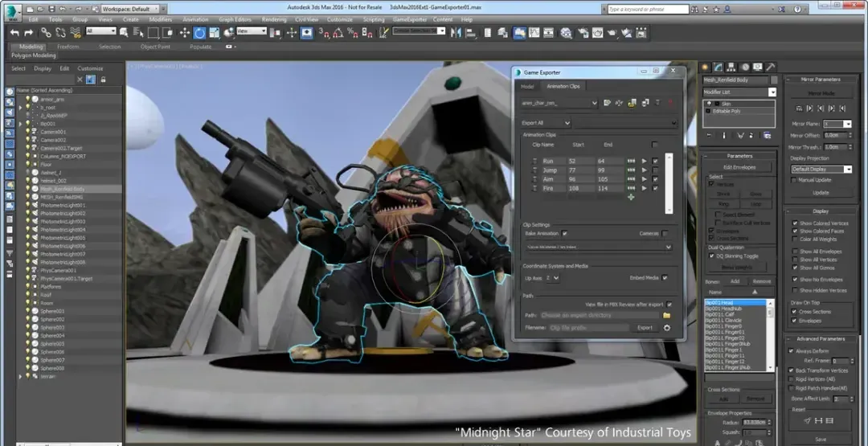
Task: Click the help search keyword field
Action: coord(648,10)
